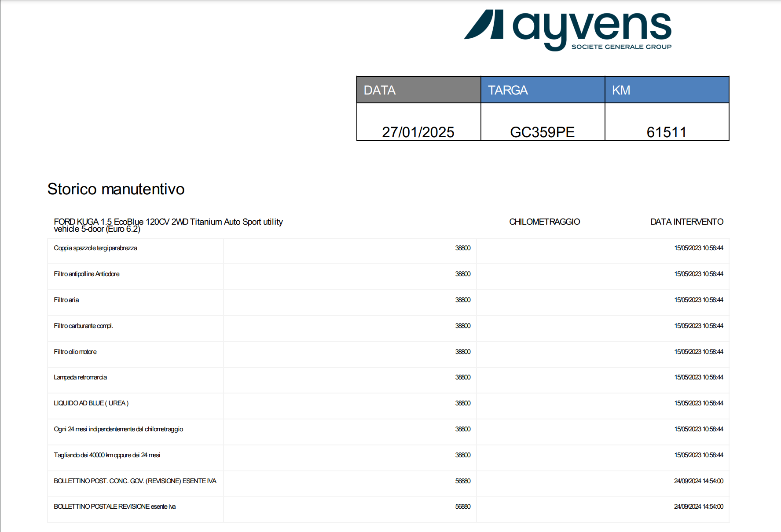Click intervention date in Filtro olio motore row
The image size is (781, 532).
[699, 352]
